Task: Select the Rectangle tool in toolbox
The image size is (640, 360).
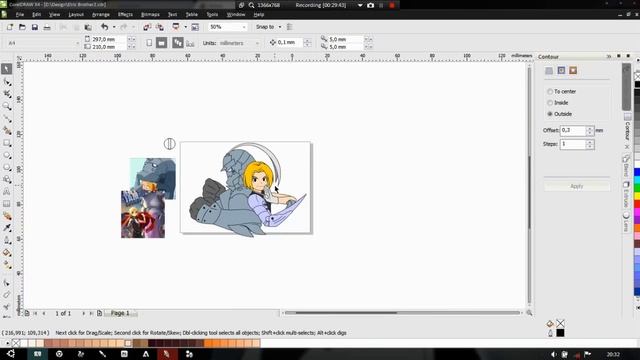Action: (x=7, y=143)
